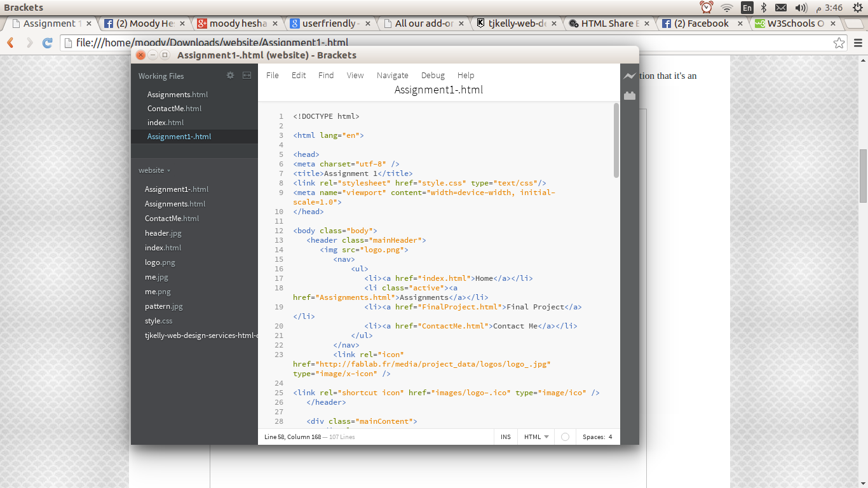Open the En keyboard layout indicator
This screenshot has height=488, width=868.
pyautogui.click(x=747, y=8)
